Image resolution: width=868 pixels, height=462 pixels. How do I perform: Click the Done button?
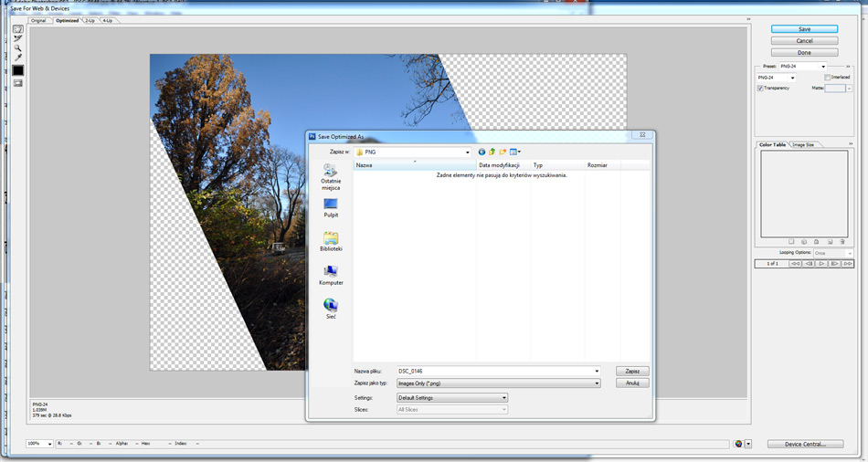[x=804, y=53]
